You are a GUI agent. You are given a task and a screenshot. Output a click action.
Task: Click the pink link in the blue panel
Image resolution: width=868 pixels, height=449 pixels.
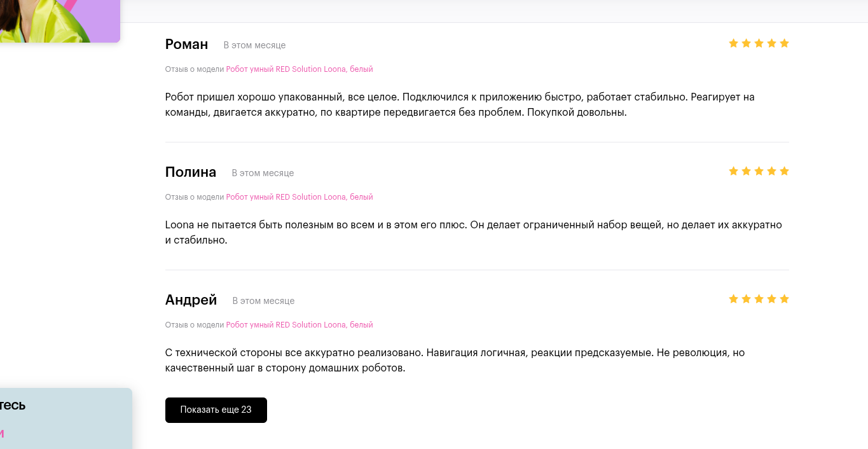click(x=2, y=434)
